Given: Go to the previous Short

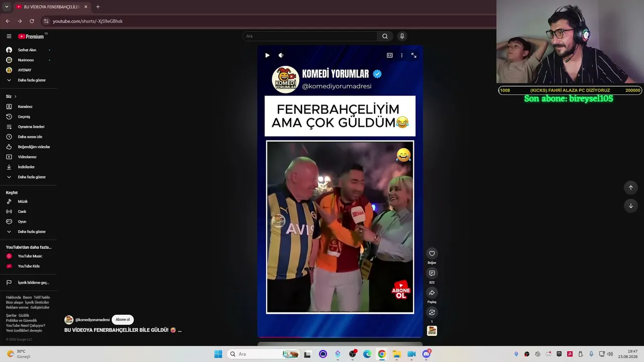Looking at the screenshot, I should point(630,188).
